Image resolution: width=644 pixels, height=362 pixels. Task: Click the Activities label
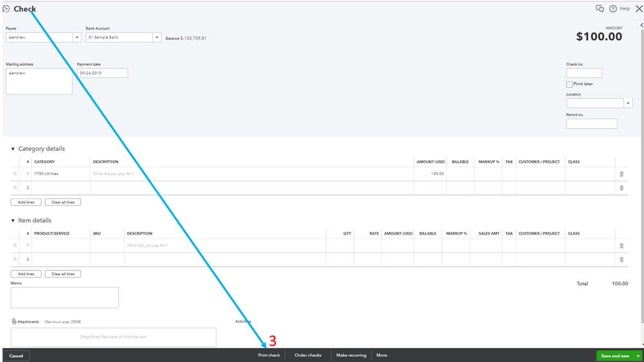tap(243, 321)
